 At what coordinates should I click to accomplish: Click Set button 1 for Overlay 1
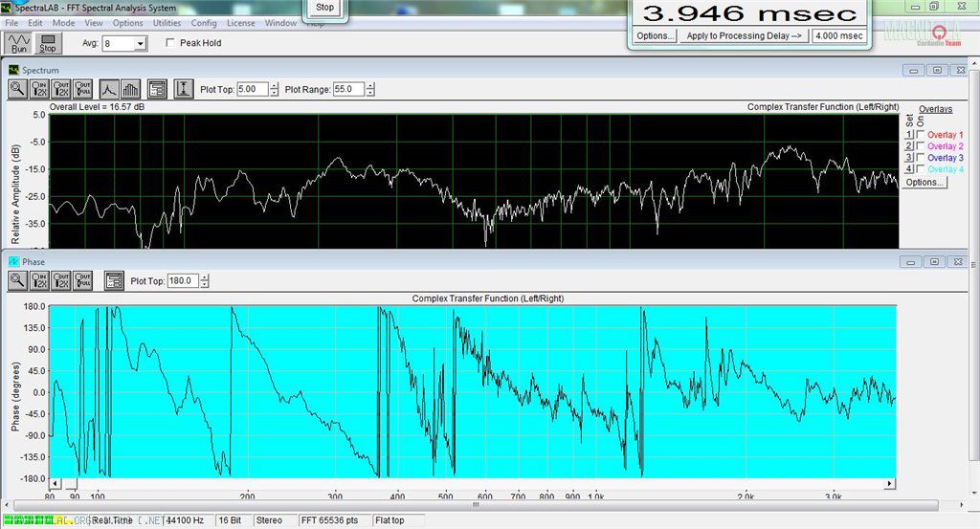point(909,135)
